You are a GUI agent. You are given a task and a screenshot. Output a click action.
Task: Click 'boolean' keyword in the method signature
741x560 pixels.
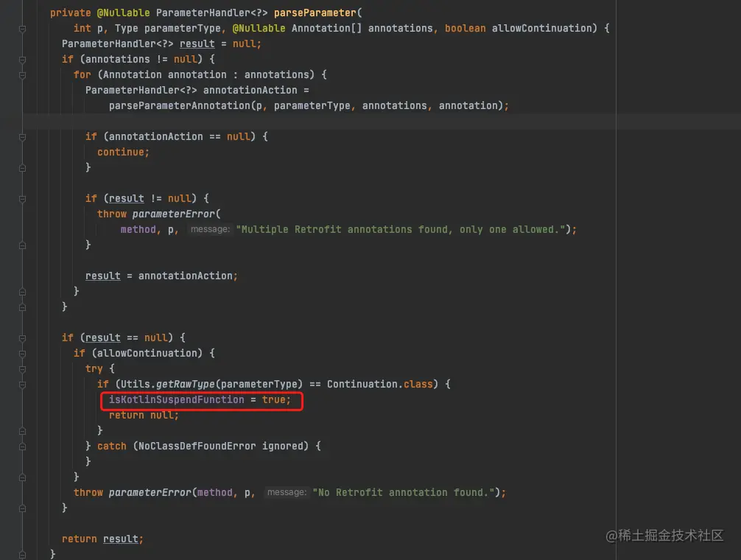click(x=465, y=28)
